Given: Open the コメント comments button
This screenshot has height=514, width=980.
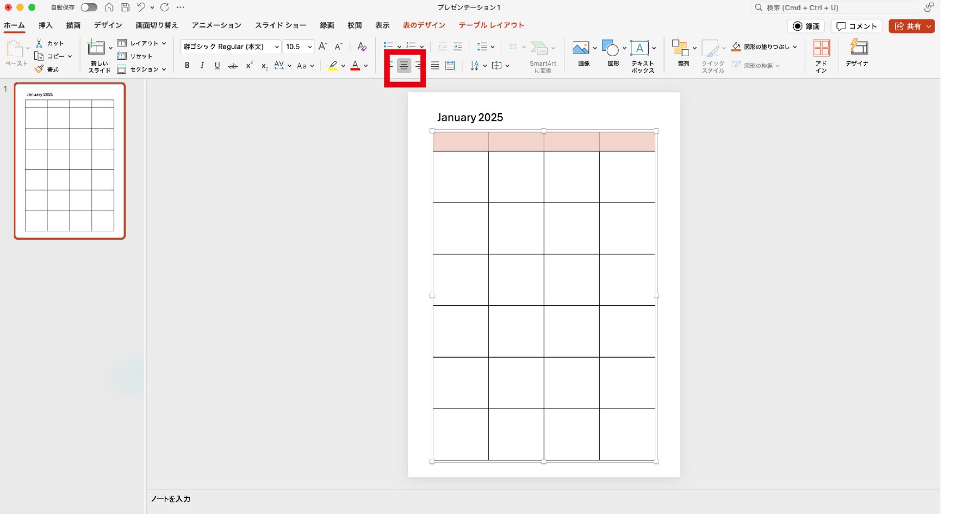Looking at the screenshot, I should click(856, 26).
